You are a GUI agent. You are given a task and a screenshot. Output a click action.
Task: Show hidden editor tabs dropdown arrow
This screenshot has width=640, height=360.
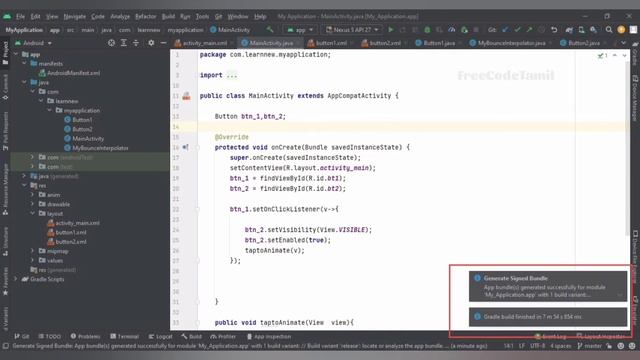point(623,43)
